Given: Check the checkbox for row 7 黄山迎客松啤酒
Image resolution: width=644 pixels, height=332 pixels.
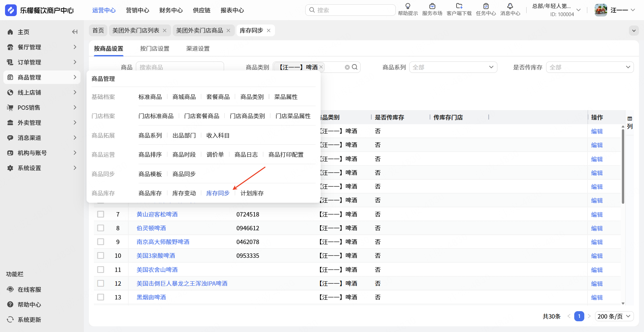Looking at the screenshot, I should [101, 214].
